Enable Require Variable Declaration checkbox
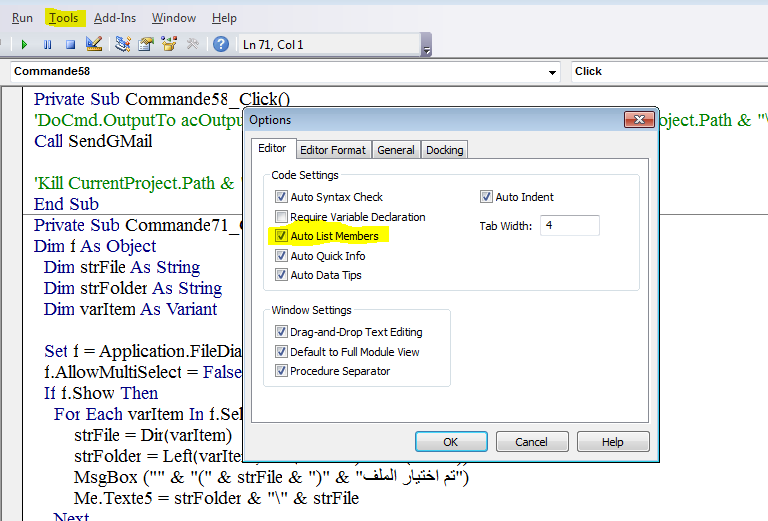Image resolution: width=768 pixels, height=521 pixels. [x=282, y=217]
